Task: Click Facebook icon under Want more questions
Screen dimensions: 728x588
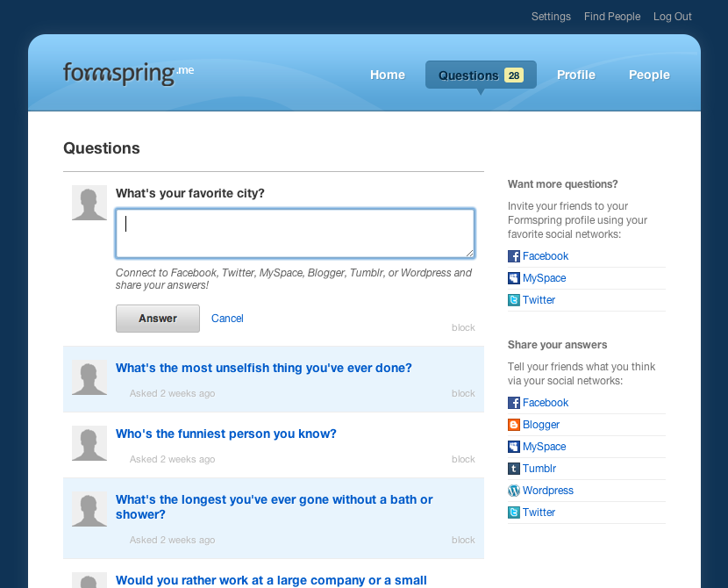Action: (514, 256)
